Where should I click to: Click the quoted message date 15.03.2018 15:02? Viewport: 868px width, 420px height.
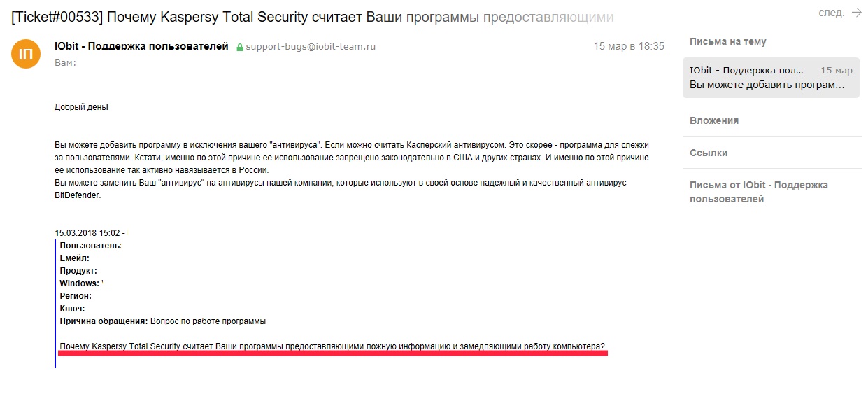87,232
